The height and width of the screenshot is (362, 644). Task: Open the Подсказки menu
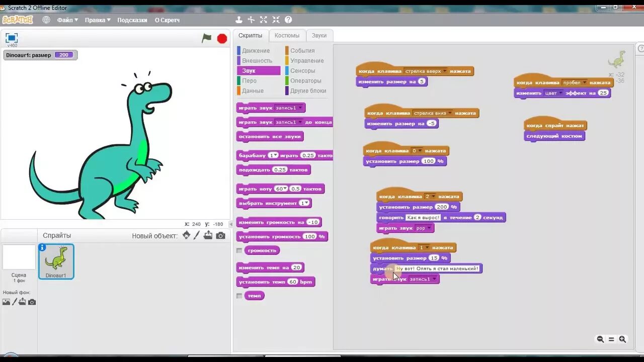tap(132, 20)
